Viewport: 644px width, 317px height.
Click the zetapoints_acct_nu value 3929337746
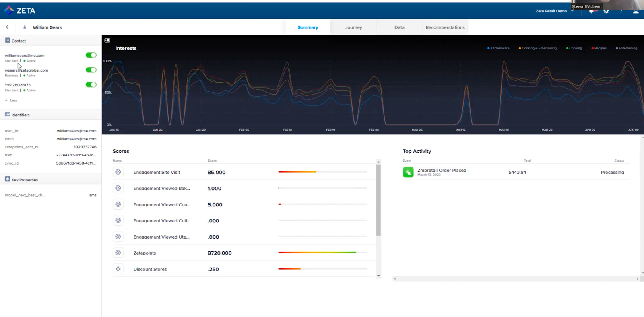[x=85, y=147]
